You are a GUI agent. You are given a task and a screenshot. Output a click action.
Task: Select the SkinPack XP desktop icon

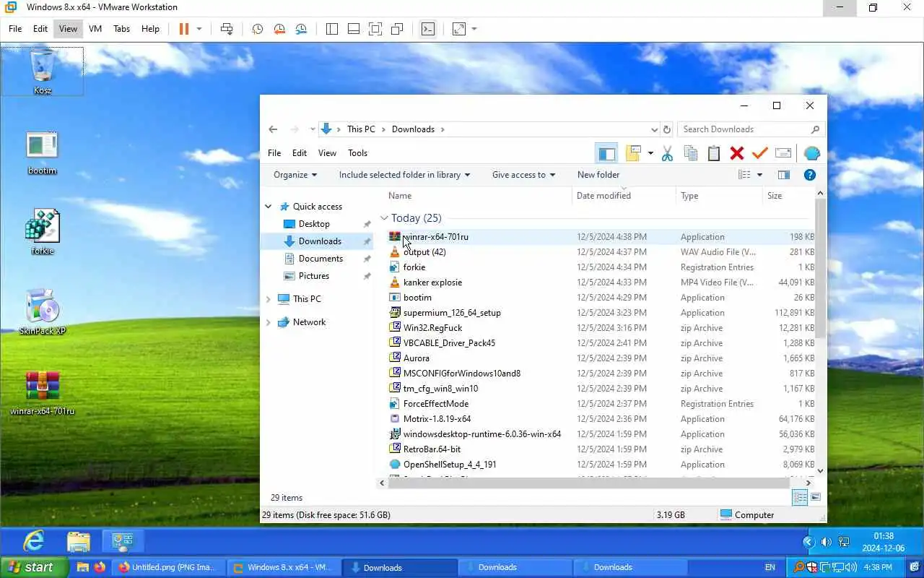coord(43,312)
